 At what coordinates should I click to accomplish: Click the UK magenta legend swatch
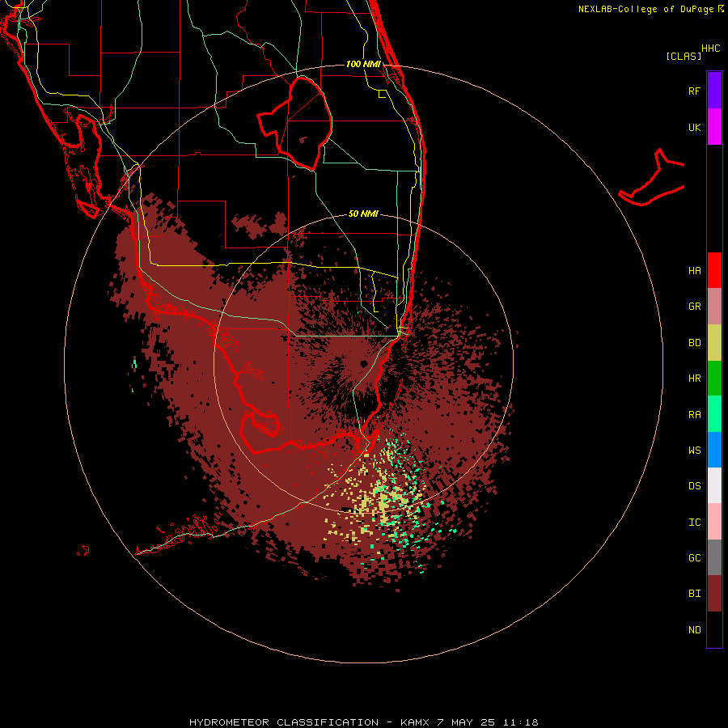(714, 127)
